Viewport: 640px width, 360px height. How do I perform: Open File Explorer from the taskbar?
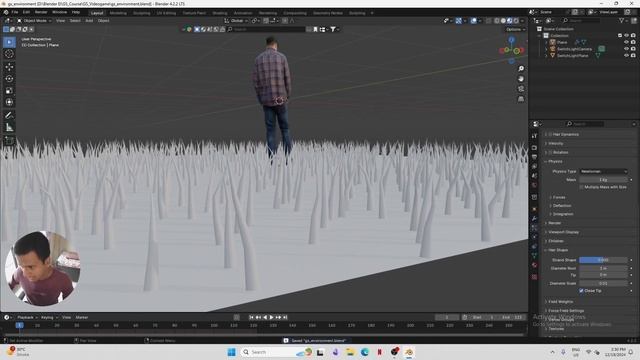350,352
